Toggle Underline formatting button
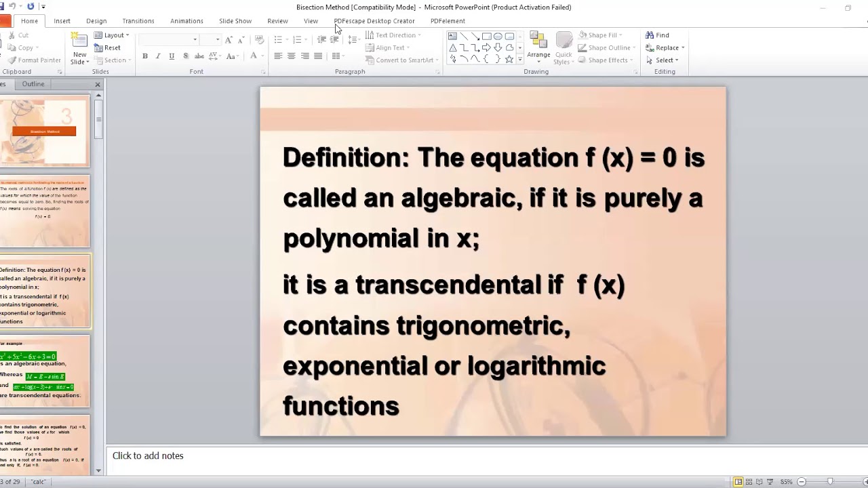Viewport: 868px width, 488px height. point(172,56)
